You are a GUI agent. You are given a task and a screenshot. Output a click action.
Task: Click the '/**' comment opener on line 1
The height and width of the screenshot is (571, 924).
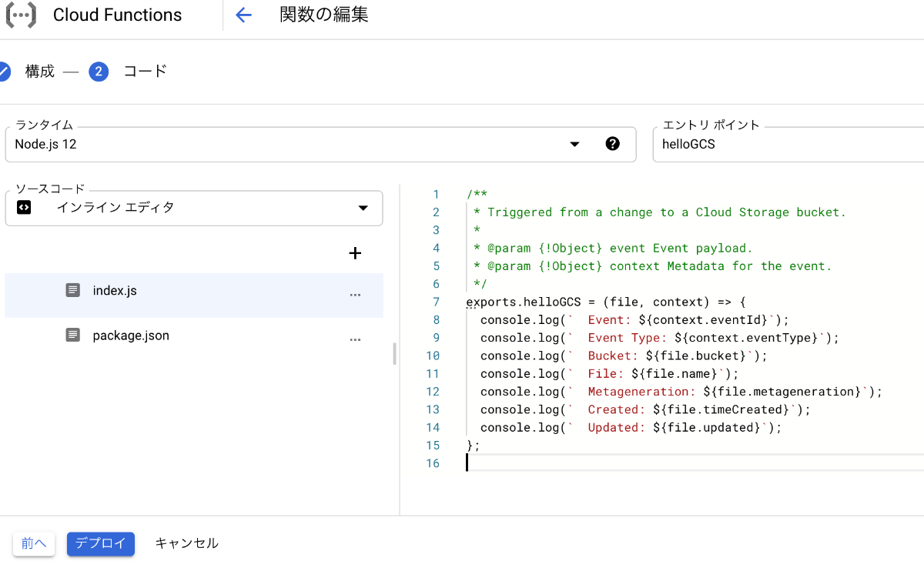tap(477, 195)
